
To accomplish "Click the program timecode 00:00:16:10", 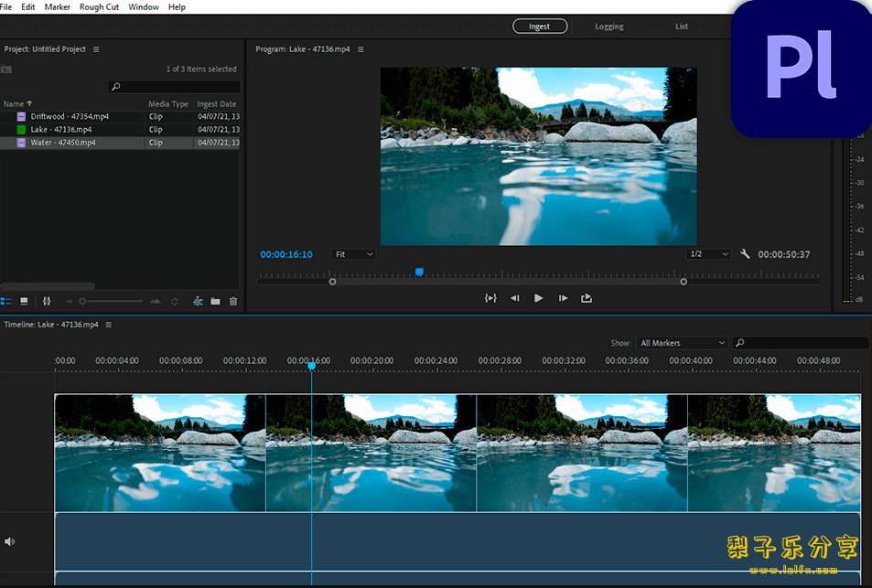I will click(286, 254).
